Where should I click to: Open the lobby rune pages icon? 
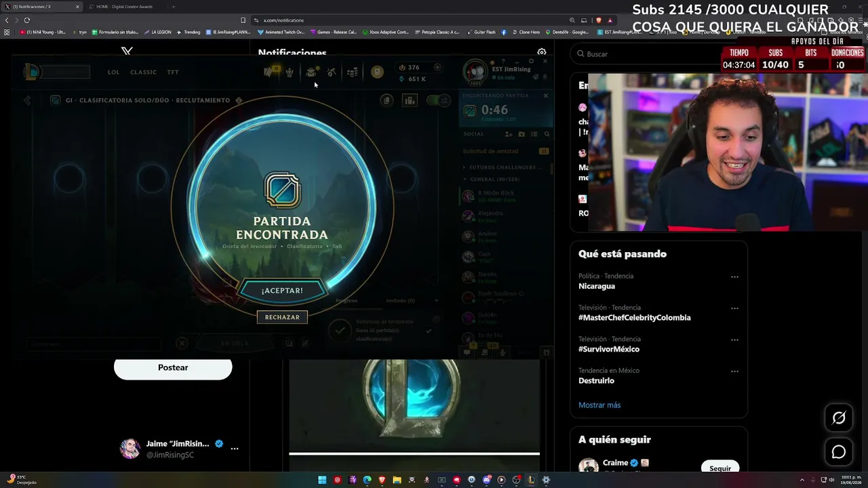pos(387,100)
